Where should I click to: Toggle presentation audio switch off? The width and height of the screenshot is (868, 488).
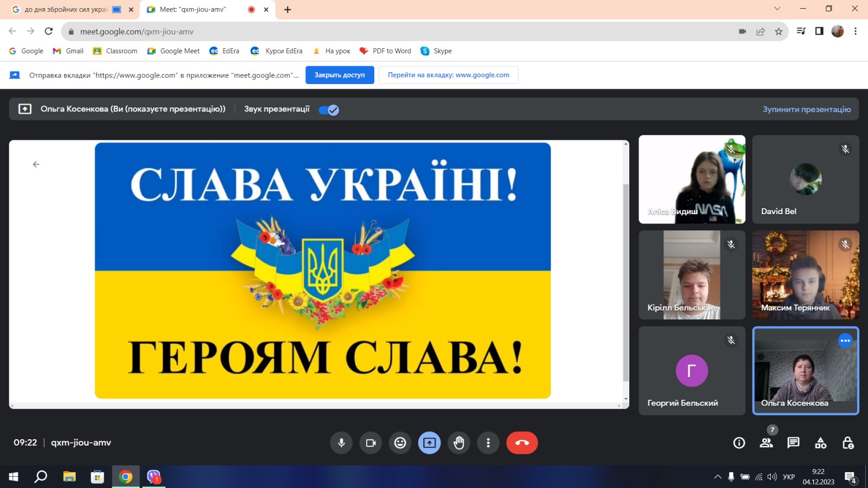pyautogui.click(x=329, y=110)
